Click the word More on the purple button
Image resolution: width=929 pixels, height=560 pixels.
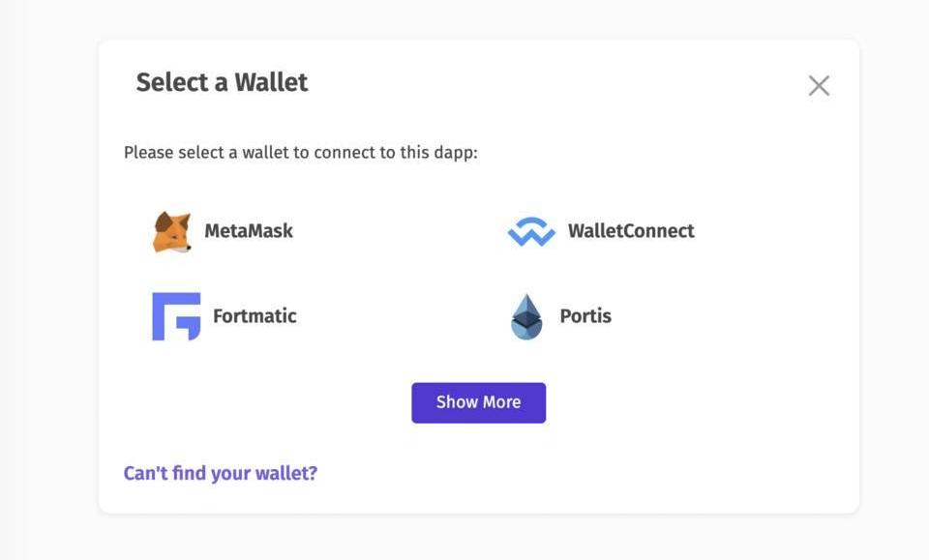pyautogui.click(x=500, y=402)
